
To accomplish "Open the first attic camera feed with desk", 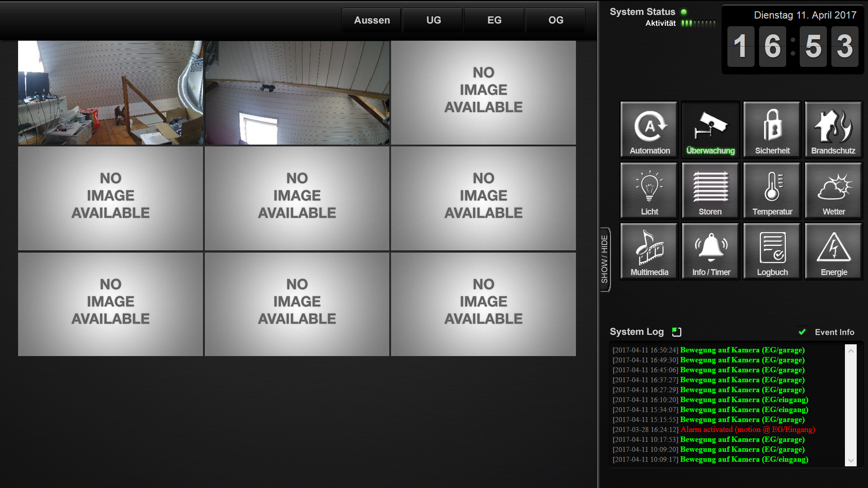I will [110, 93].
